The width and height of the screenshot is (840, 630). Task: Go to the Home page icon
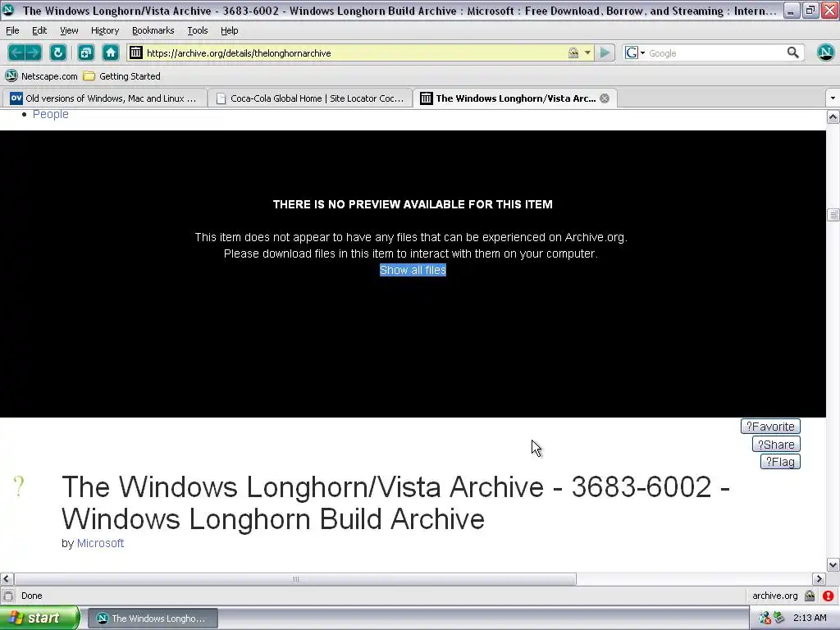pos(111,52)
